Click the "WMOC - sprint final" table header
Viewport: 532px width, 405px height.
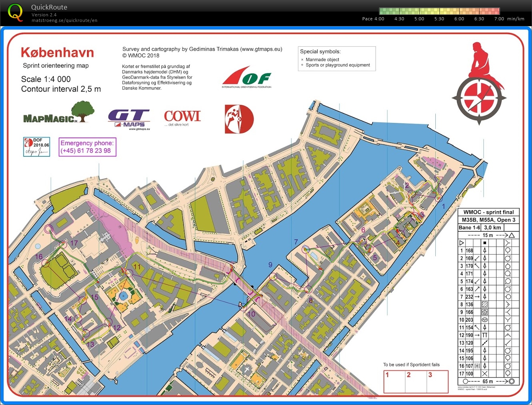tap(488, 212)
